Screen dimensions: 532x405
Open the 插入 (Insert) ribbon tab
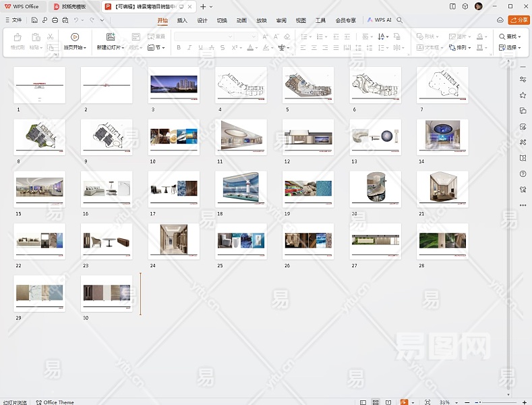pyautogui.click(x=182, y=20)
